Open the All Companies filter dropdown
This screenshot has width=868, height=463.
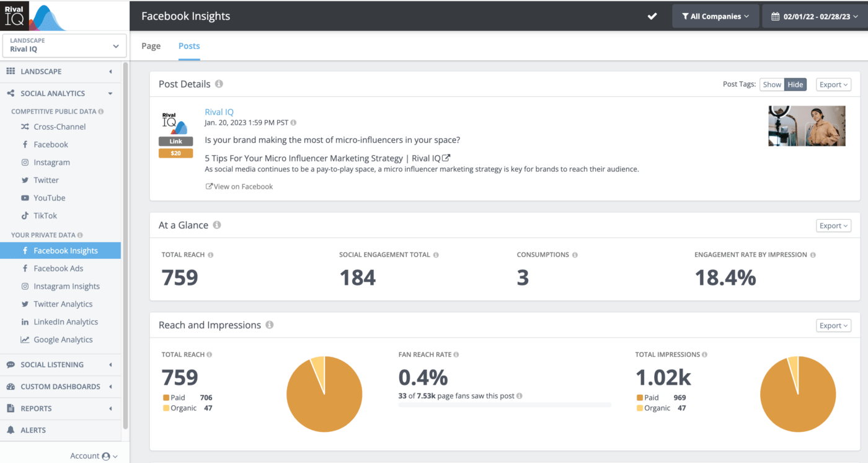tap(715, 17)
